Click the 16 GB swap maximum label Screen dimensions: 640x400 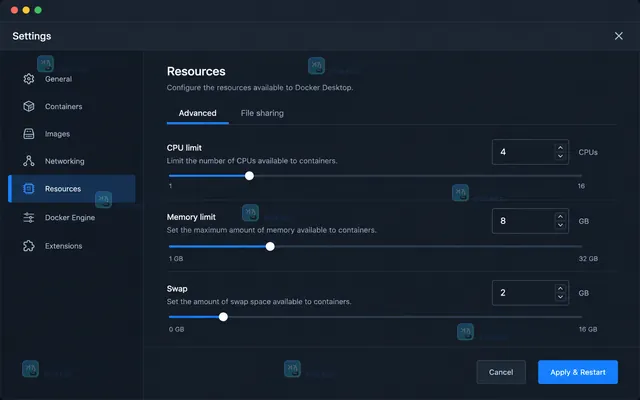[x=588, y=329]
